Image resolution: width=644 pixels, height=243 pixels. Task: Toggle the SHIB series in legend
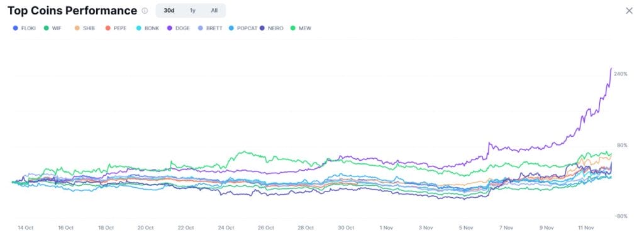coord(85,28)
